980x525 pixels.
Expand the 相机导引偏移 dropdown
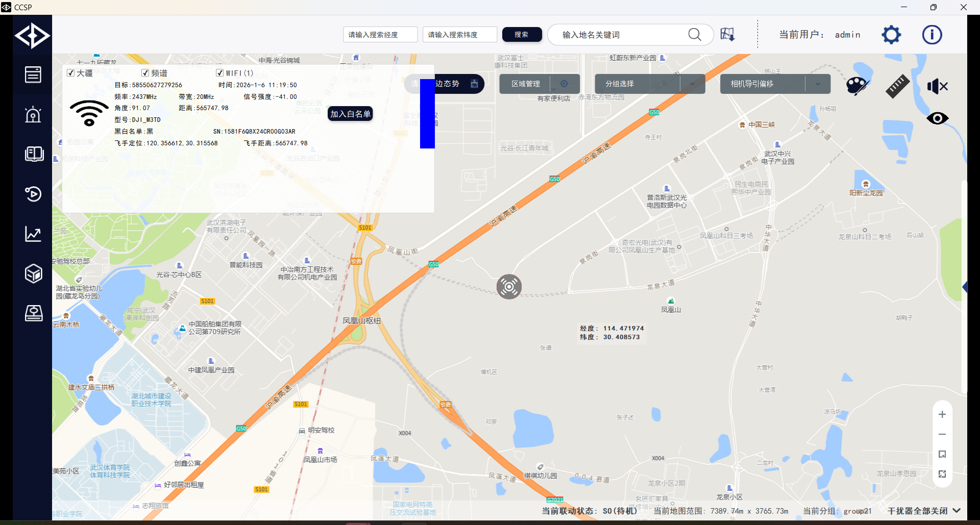[x=818, y=84]
